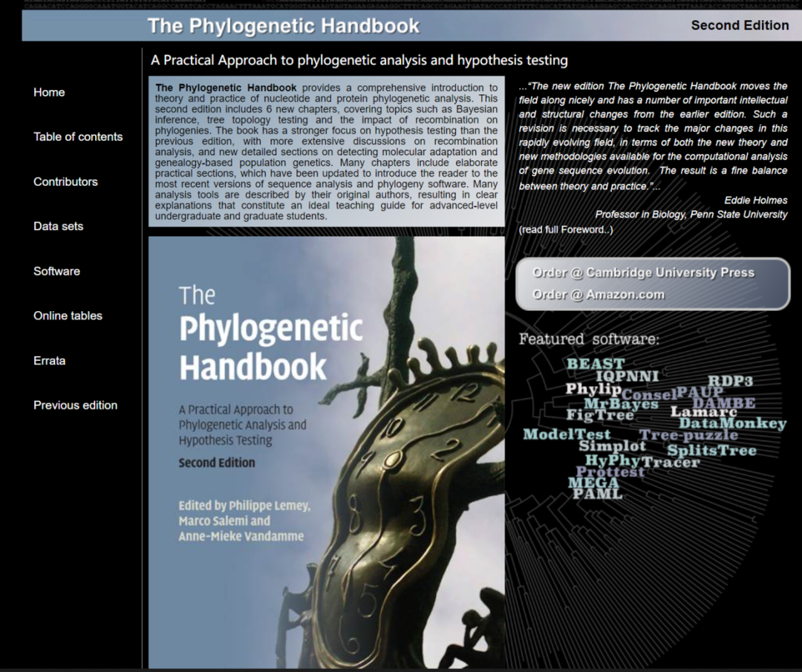This screenshot has height=672, width=802.
Task: Open Lamarc software link
Action: pyautogui.click(x=704, y=411)
